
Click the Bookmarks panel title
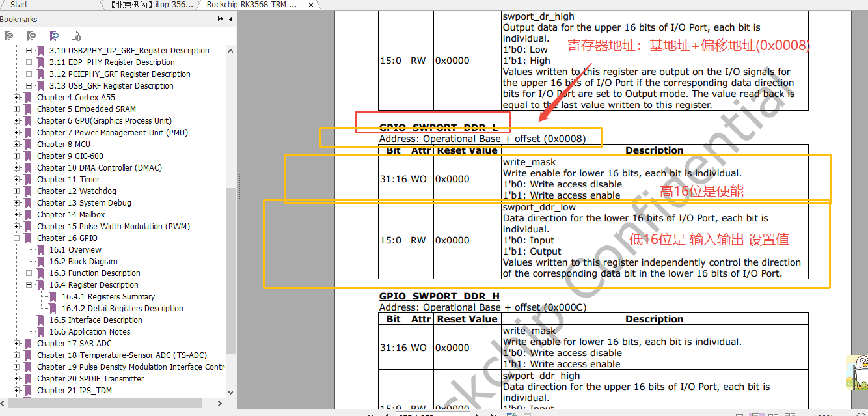pos(19,20)
